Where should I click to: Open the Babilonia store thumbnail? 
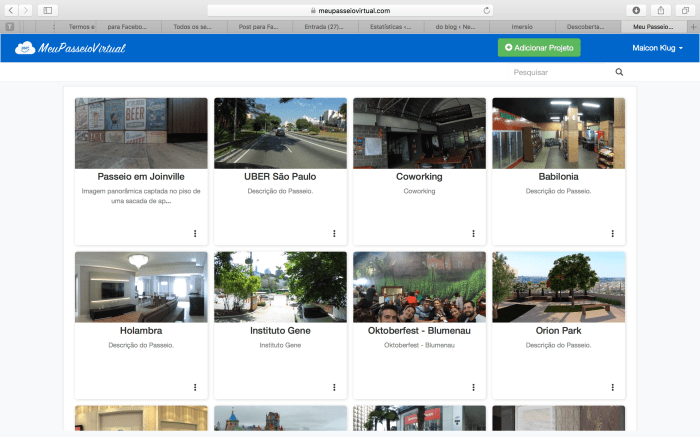point(558,133)
